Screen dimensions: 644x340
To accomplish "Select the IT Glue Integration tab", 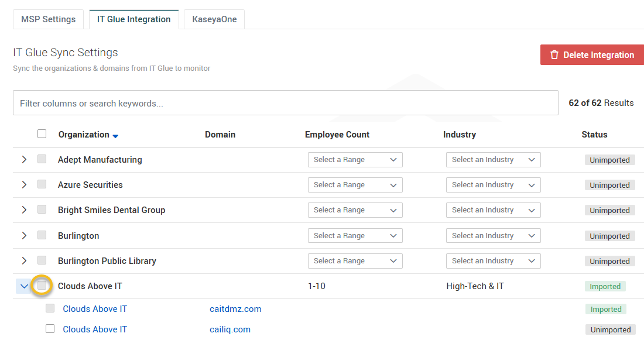I will coord(133,19).
